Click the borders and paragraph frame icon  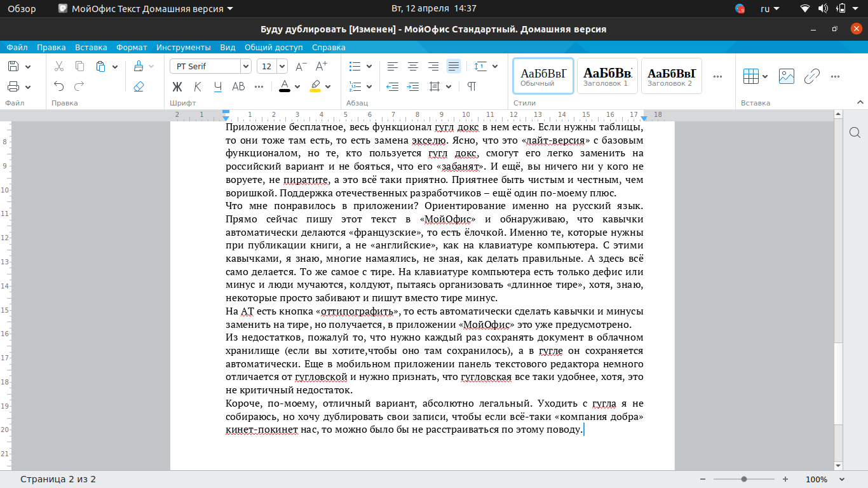pyautogui.click(x=435, y=86)
